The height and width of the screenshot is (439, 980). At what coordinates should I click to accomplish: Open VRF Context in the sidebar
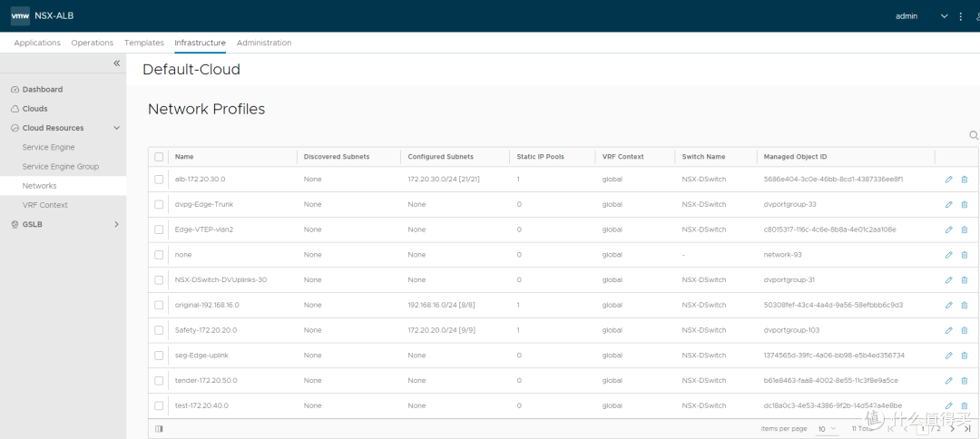point(45,205)
